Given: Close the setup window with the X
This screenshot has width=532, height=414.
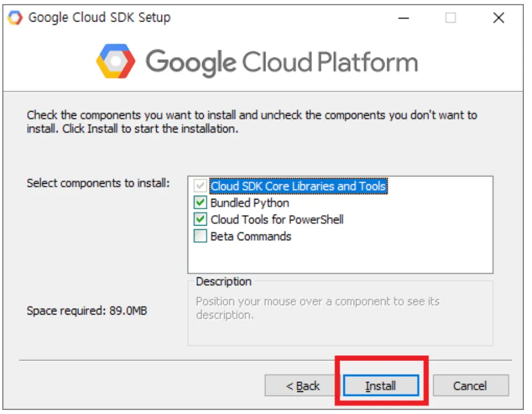Looking at the screenshot, I should tap(498, 18).
